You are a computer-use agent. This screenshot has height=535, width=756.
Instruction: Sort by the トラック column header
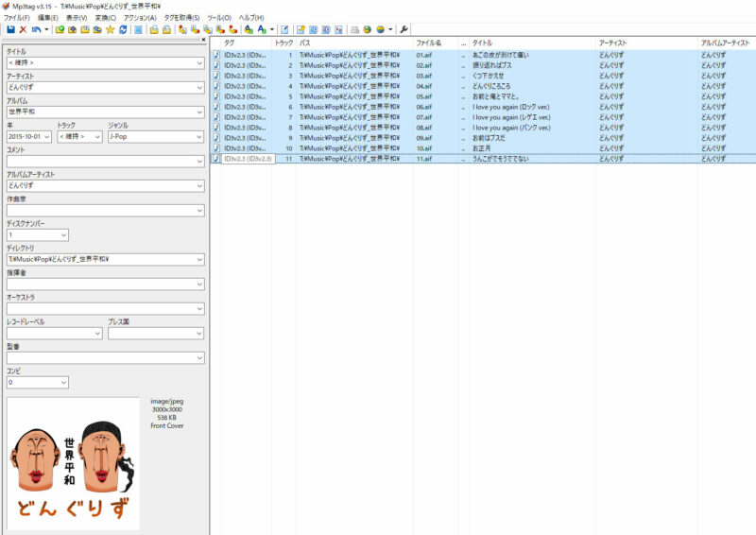pyautogui.click(x=283, y=43)
